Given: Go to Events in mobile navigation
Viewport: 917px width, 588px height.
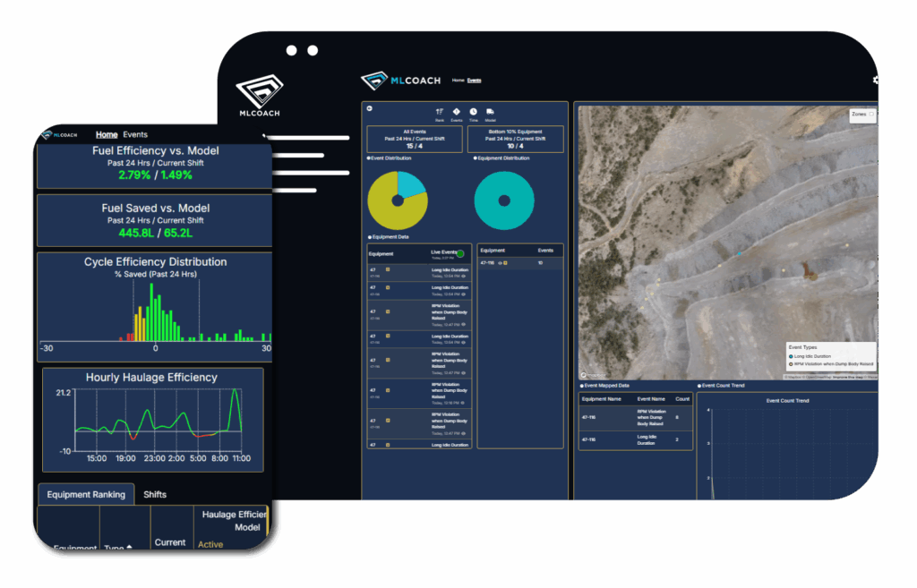Looking at the screenshot, I should [x=135, y=134].
